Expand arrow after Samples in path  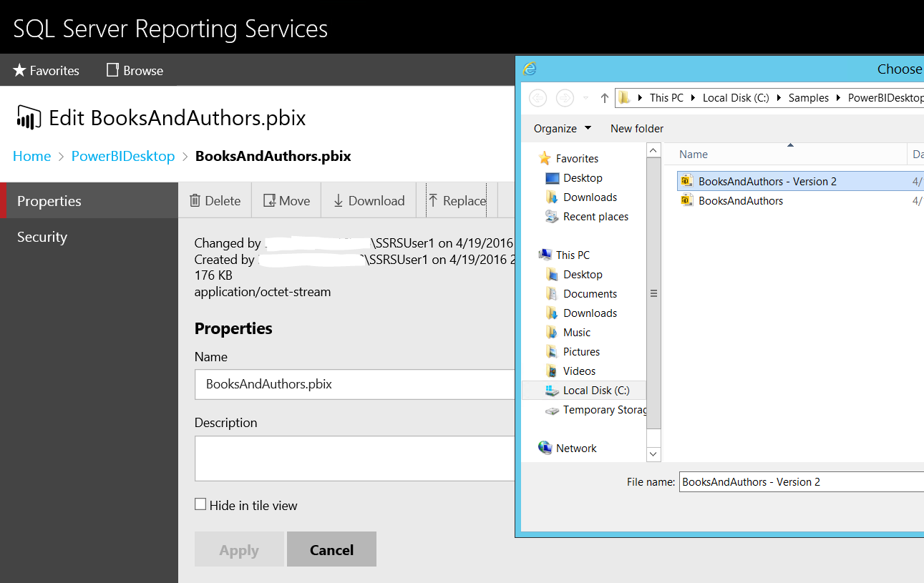pyautogui.click(x=838, y=98)
